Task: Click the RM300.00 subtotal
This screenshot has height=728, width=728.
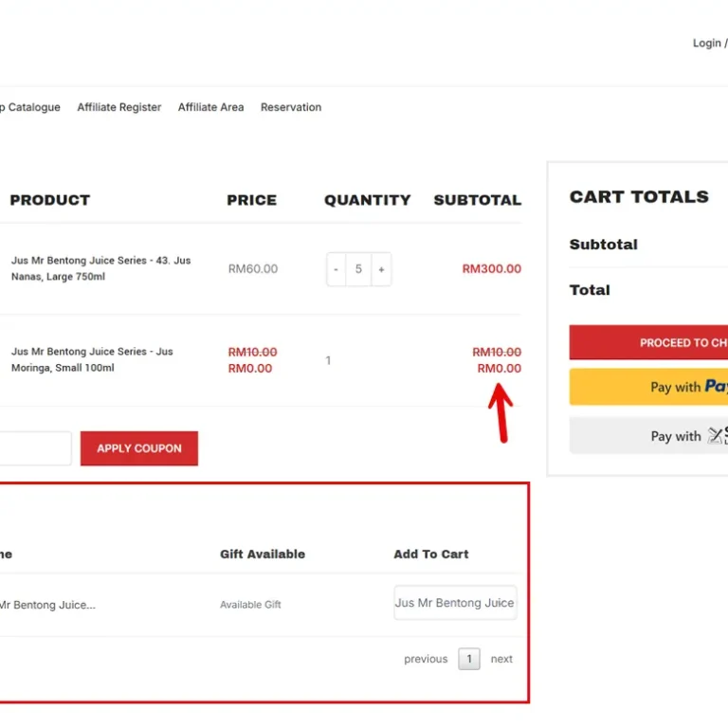Action: pyautogui.click(x=492, y=269)
